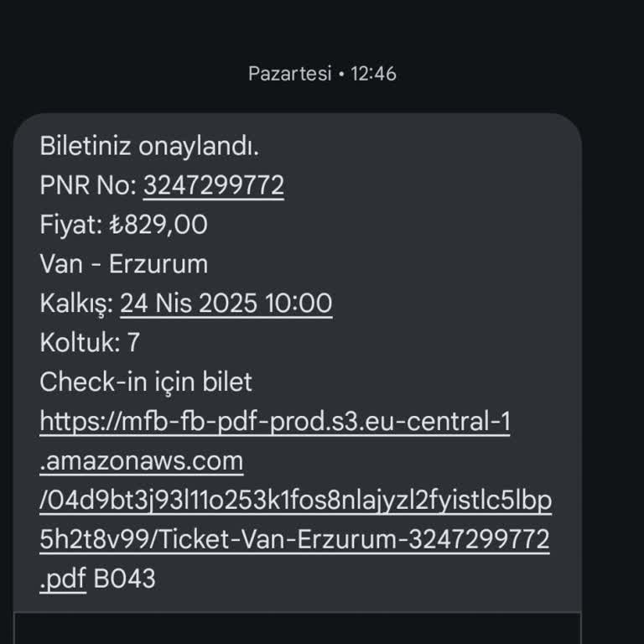Tap the origin city 'Van' in the route

(61, 264)
